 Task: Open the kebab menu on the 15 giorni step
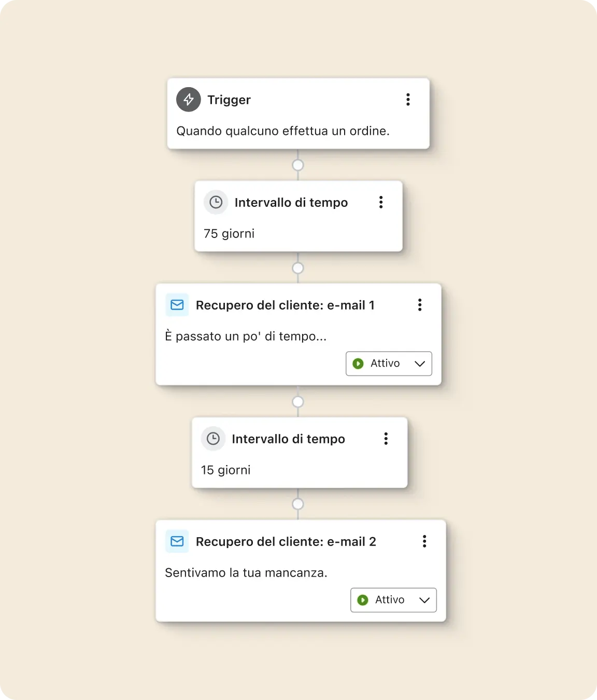tap(386, 439)
